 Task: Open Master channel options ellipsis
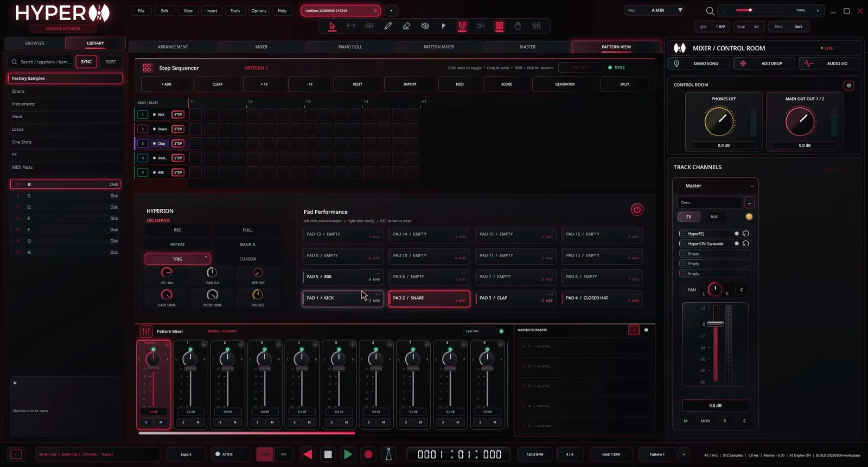tap(752, 186)
